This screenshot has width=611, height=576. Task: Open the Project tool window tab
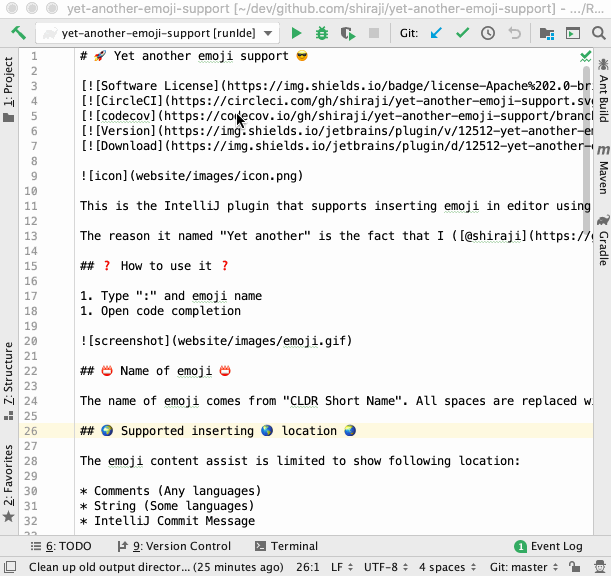pyautogui.click(x=9, y=89)
